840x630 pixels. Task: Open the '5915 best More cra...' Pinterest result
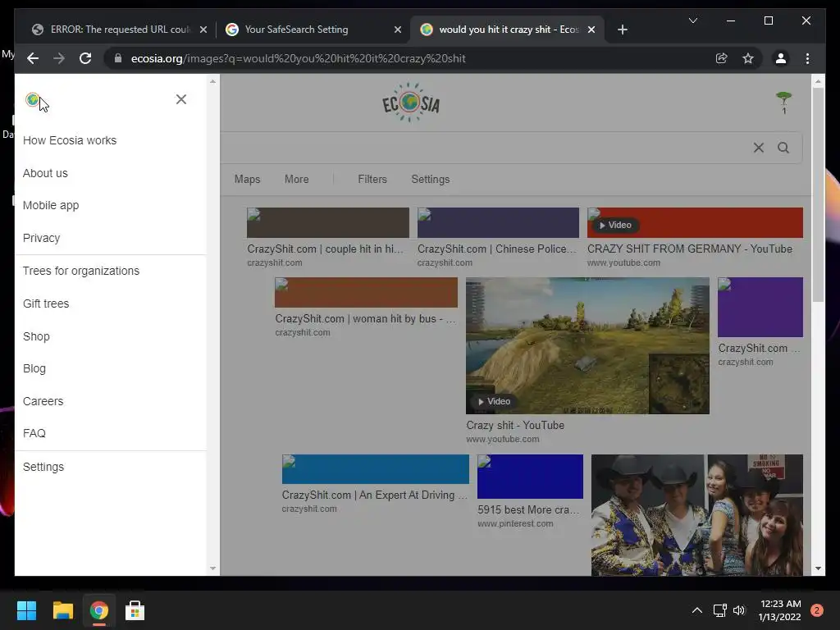(530, 477)
